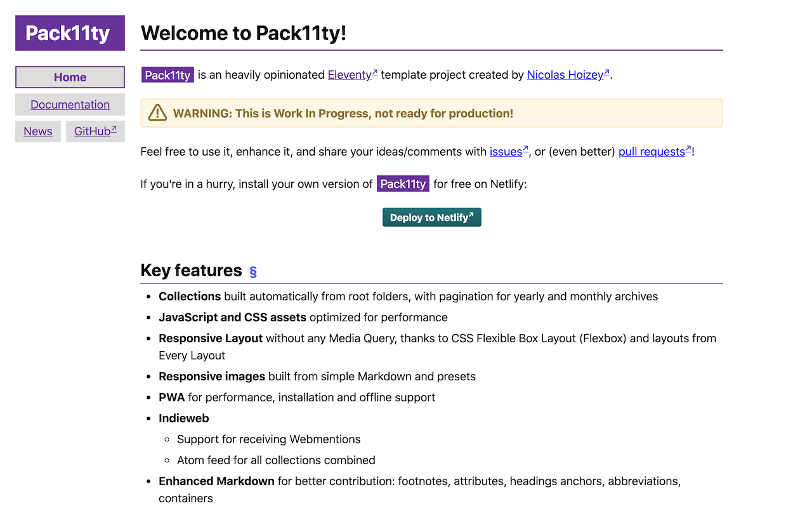Click the 'Indieweb' bullet text
The image size is (812, 508).
184,418
